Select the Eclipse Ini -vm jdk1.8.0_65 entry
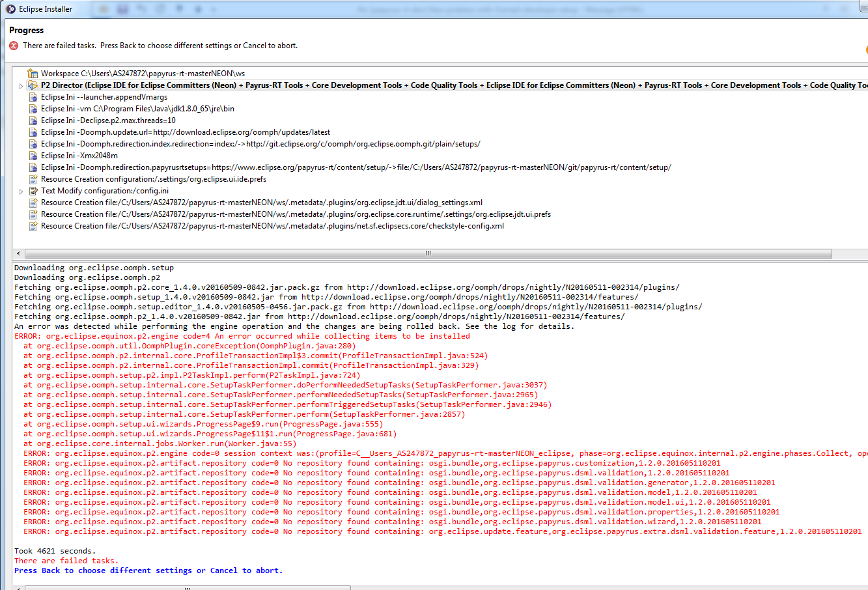 tap(137, 109)
